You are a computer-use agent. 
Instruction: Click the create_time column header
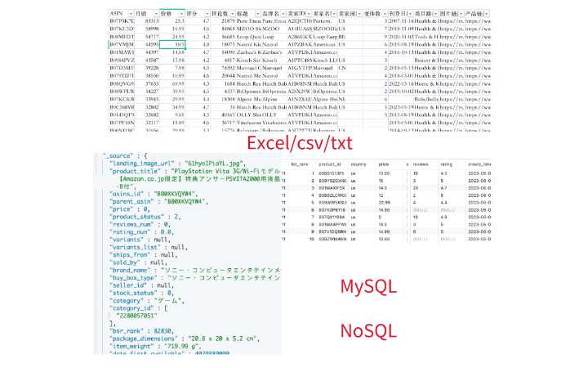coord(479,164)
